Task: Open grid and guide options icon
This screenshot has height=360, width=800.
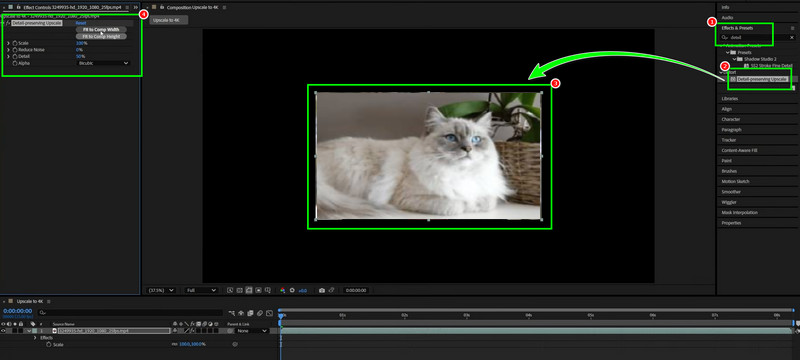Action: [x=268, y=290]
